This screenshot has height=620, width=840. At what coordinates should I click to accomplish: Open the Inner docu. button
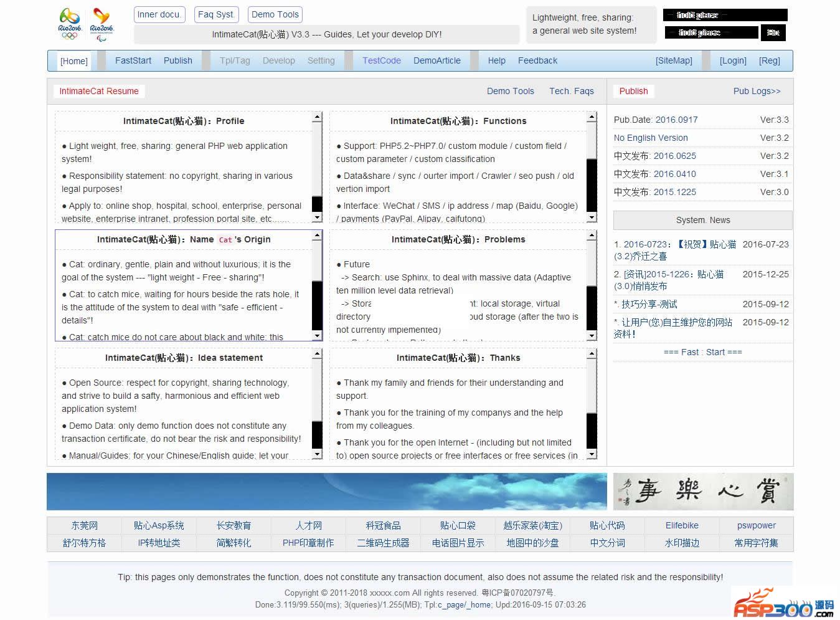(x=159, y=14)
